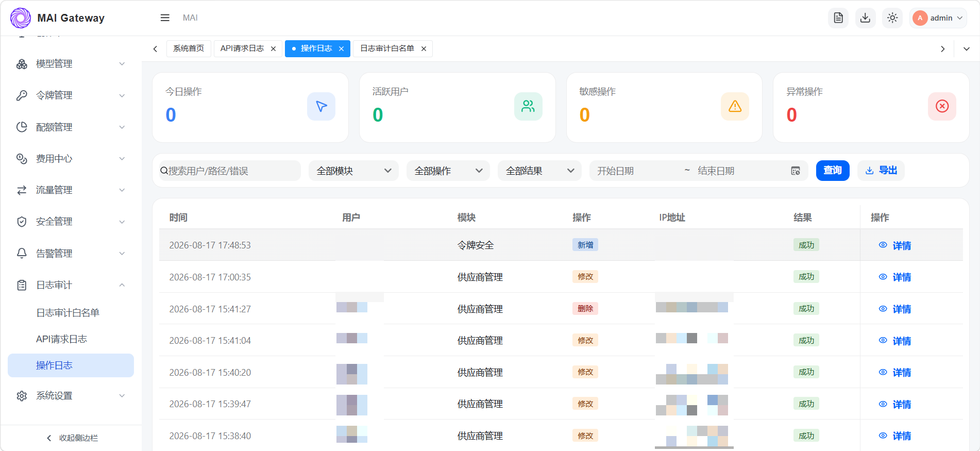Open the tab list dropdown chevron

point(967,49)
